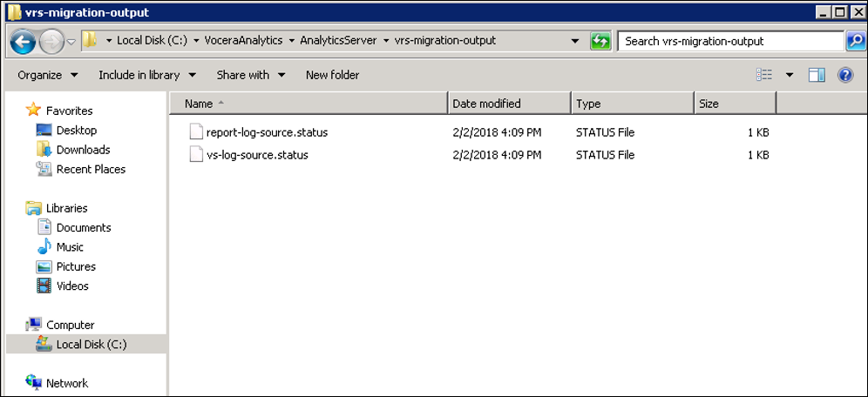Expand the arrow before vrs-migration-output breadcrumb
868x397 pixels.
386,41
